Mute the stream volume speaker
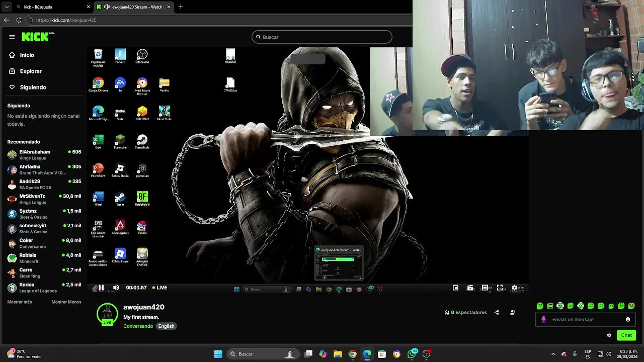Image resolution: width=644 pixels, height=362 pixels. (x=116, y=288)
